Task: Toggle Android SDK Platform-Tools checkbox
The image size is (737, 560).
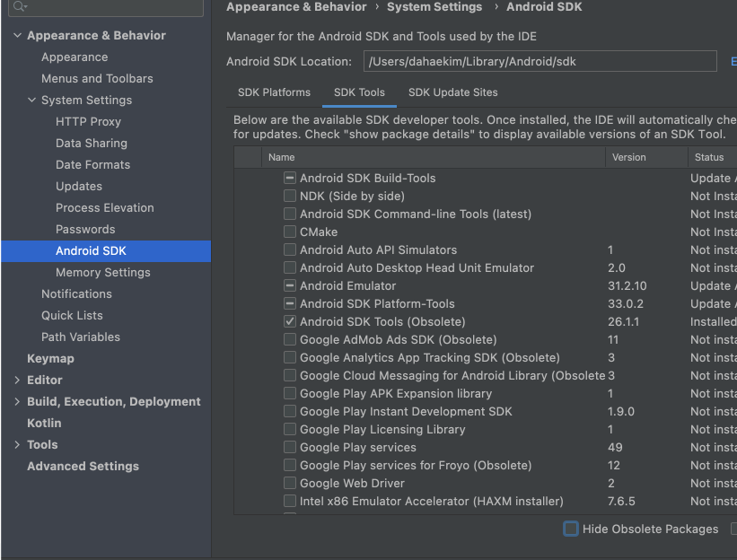Action: [290, 303]
